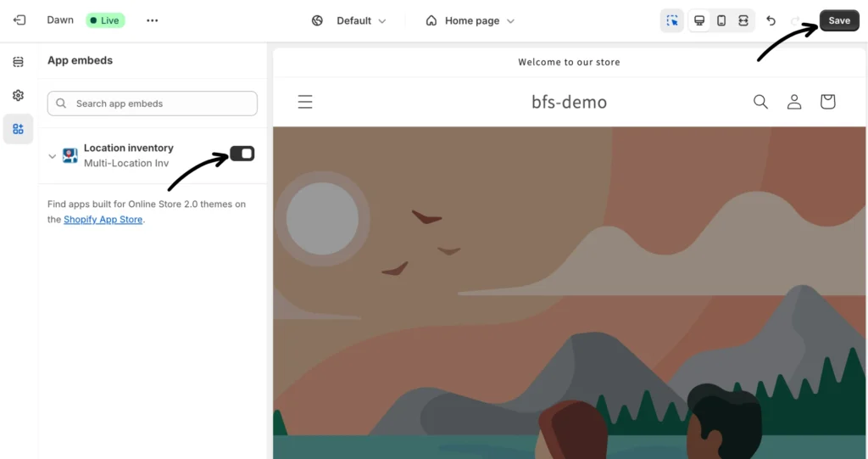The image size is (868, 459).
Task: Switch to mobile preview
Action: [x=721, y=21]
